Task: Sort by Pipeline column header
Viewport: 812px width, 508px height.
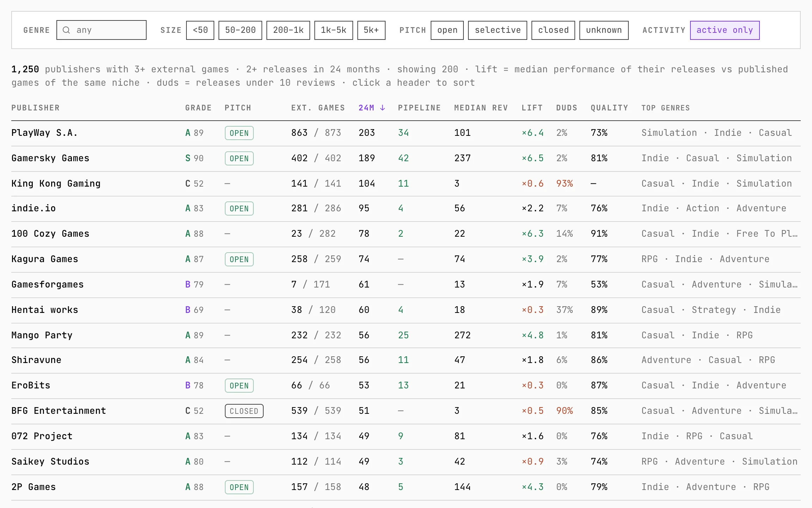Action: 419,108
